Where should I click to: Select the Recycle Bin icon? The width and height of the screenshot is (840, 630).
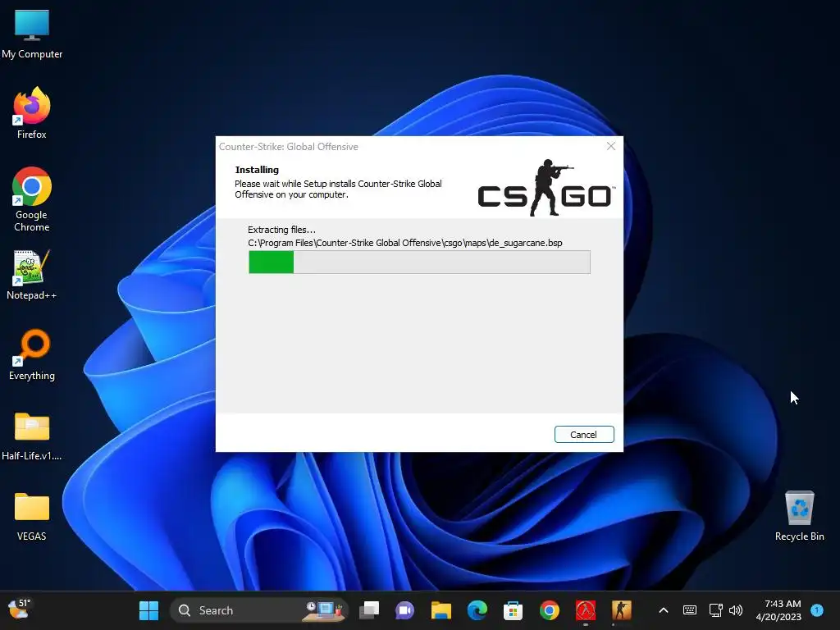point(799,516)
